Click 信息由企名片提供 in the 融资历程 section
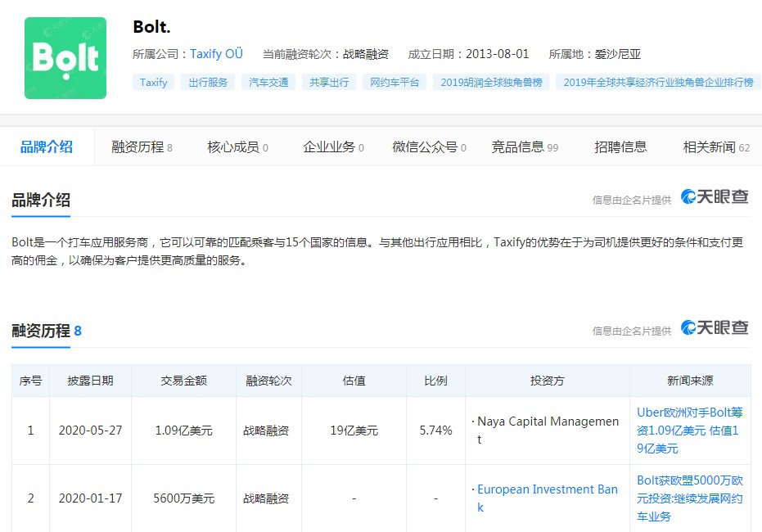This screenshot has width=762, height=532. pyautogui.click(x=632, y=331)
